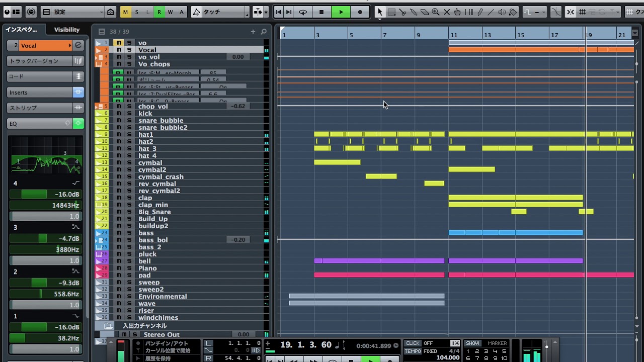Adjust the EQ band 4 gain slider

[x=45, y=195]
